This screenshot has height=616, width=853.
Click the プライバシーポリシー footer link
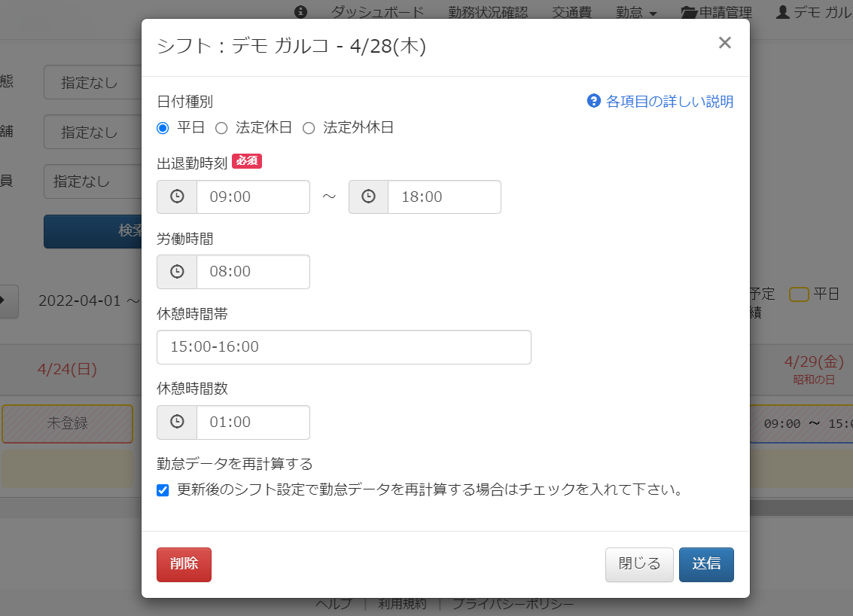tap(513, 603)
